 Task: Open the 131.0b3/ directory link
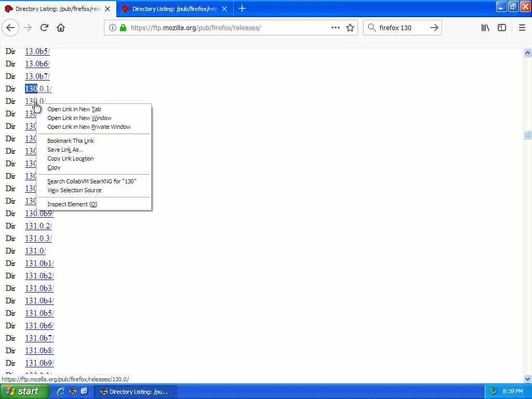coord(39,288)
